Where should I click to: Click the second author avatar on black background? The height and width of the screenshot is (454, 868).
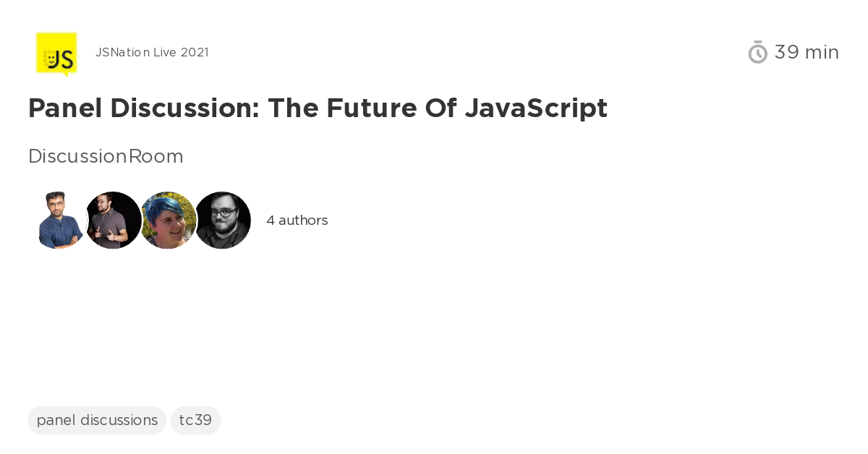pyautogui.click(x=114, y=220)
